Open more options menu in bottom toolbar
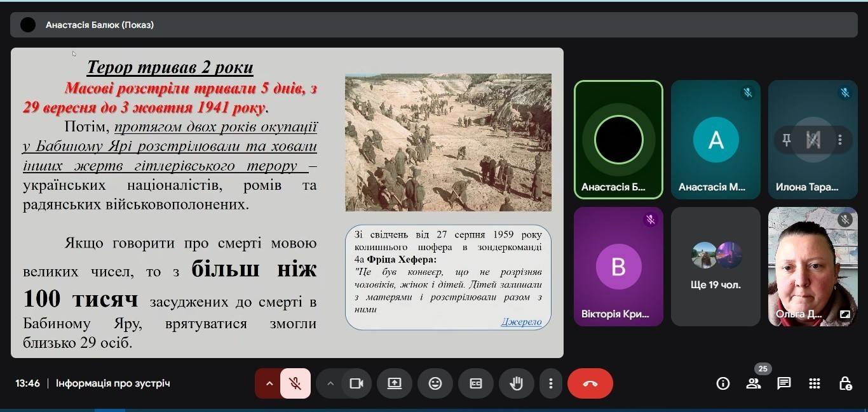The image size is (868, 412). [551, 383]
